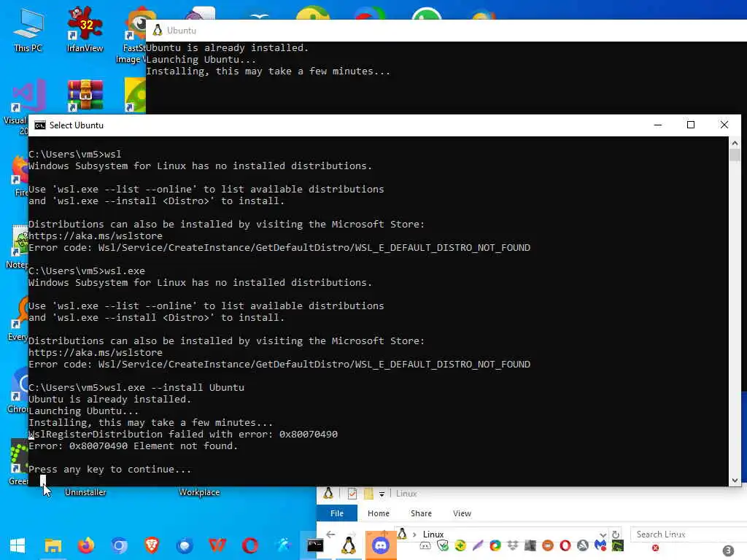Viewport: 747px width, 560px height.
Task: Switch to the Share ribbon tab
Action: tap(421, 513)
